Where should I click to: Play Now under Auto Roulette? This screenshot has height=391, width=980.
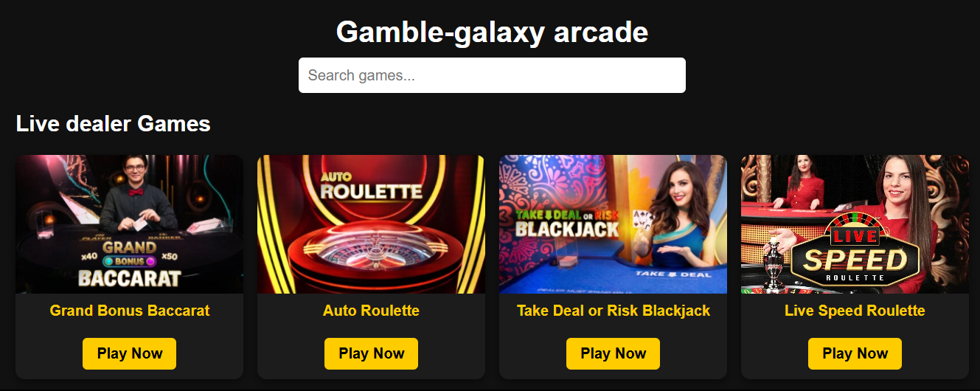point(371,353)
